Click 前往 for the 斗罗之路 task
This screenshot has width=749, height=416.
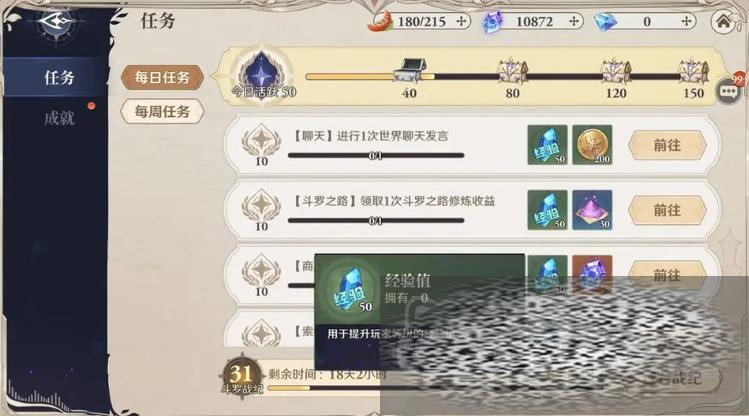[x=667, y=210]
